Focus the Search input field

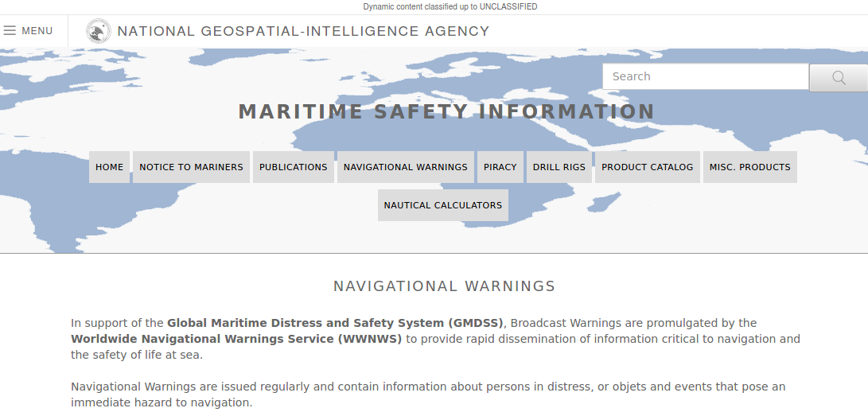click(x=706, y=76)
